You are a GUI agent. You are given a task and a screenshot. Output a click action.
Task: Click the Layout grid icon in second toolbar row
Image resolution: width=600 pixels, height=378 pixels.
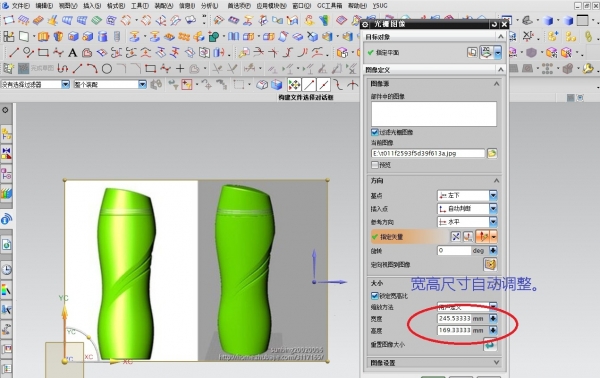pyautogui.click(x=9, y=36)
